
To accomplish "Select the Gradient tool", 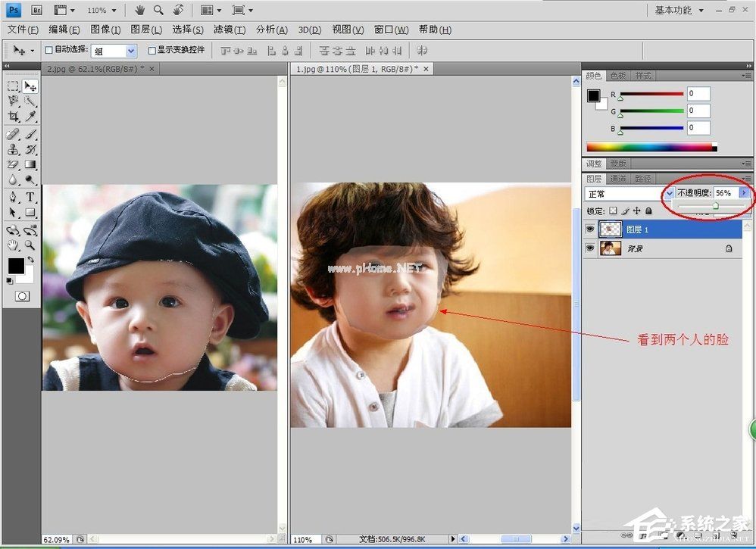I will click(x=30, y=164).
